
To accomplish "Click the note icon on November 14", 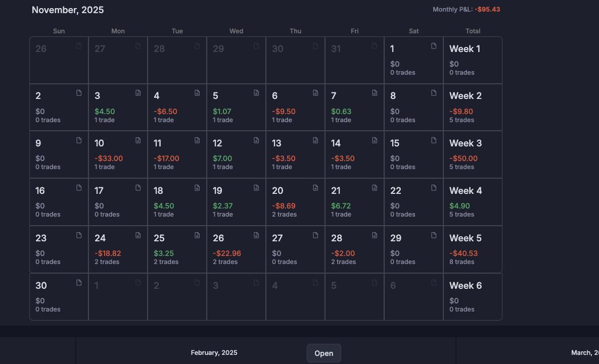I will [375, 140].
